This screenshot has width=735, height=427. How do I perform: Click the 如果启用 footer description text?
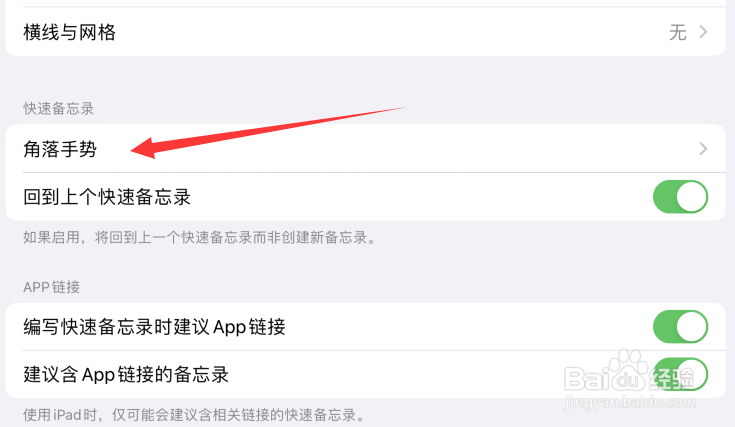(200, 238)
